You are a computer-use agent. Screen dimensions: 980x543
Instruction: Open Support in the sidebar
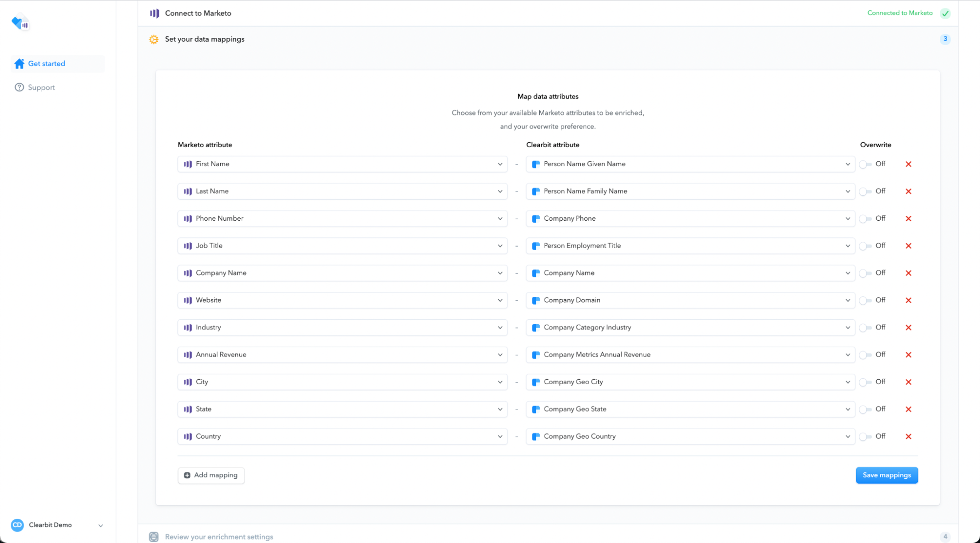click(x=41, y=87)
